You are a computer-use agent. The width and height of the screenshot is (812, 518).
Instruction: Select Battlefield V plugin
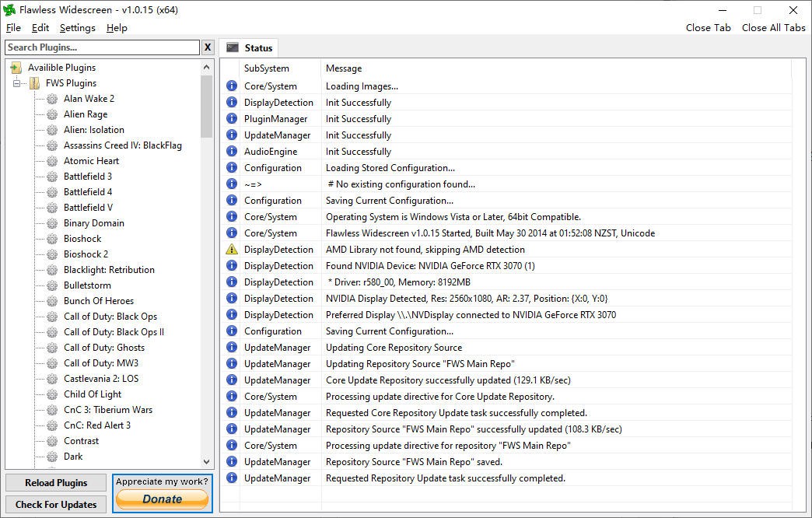point(88,208)
